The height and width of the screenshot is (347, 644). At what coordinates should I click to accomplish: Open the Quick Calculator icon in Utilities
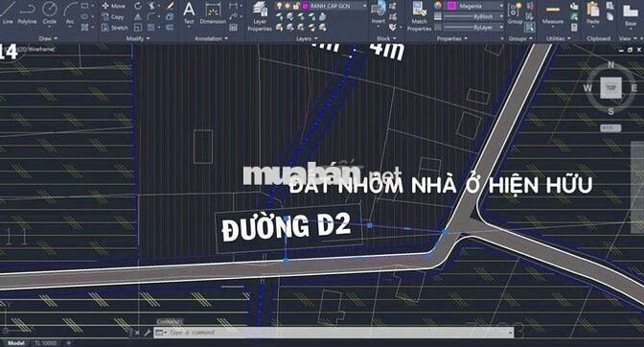coord(574,28)
